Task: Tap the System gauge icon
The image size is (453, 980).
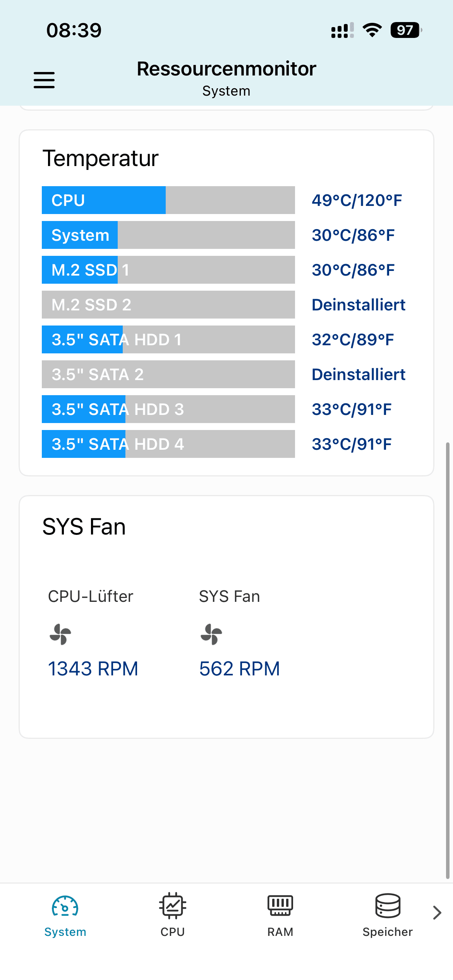Action: pyautogui.click(x=65, y=906)
